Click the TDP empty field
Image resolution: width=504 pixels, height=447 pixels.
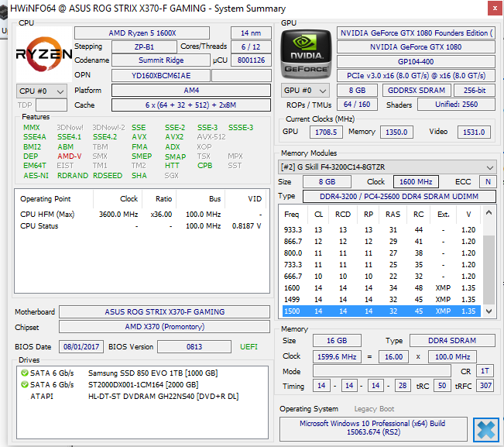[51, 105]
